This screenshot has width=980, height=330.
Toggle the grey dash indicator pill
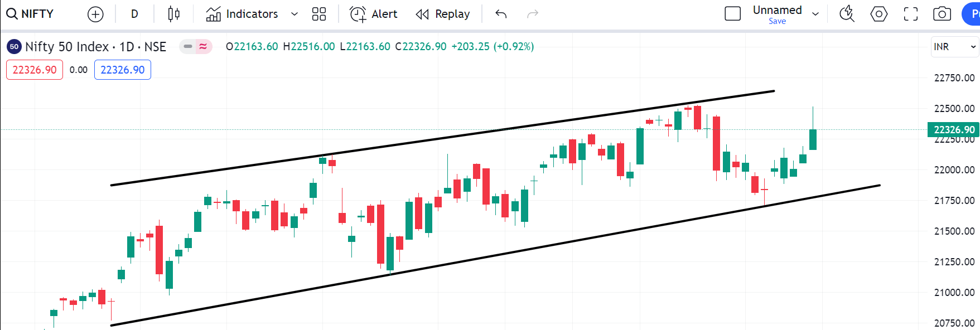pyautogui.click(x=189, y=46)
